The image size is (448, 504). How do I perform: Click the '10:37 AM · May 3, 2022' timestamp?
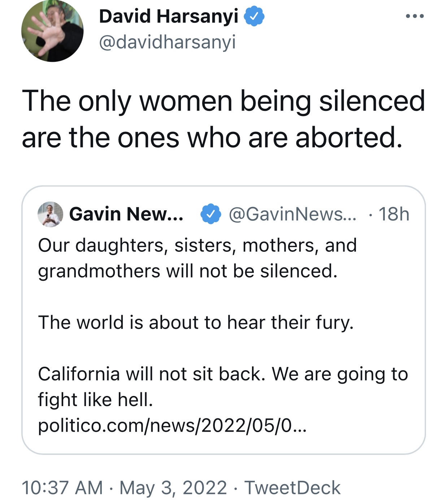click(125, 488)
